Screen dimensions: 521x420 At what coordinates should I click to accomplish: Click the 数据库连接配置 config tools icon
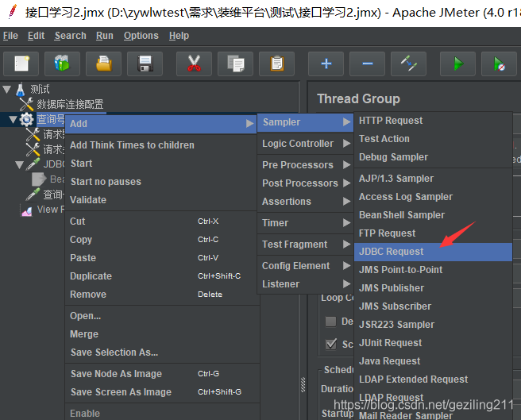(26, 104)
